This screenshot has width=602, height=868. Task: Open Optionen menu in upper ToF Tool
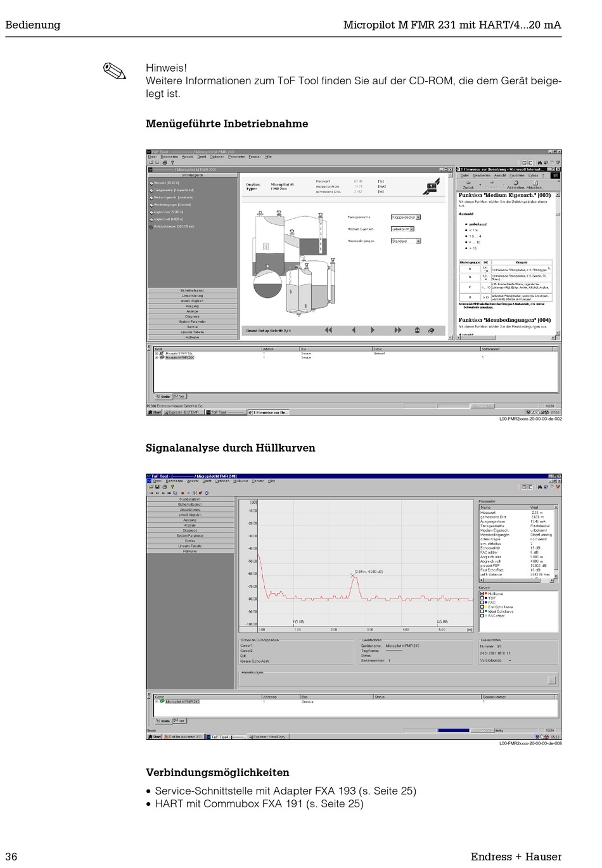(217, 156)
